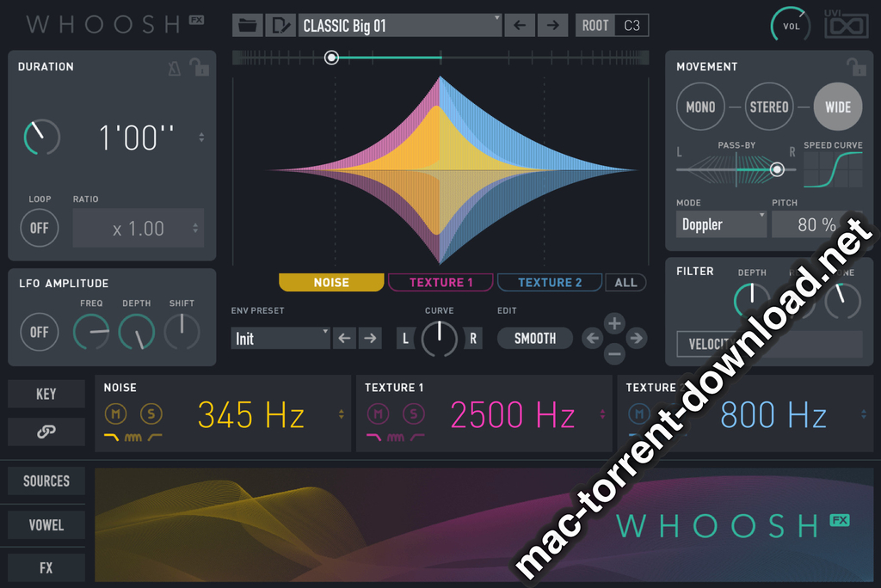This screenshot has width=881, height=588.
Task: Toggle the Duration padlock icon
Action: click(x=199, y=67)
